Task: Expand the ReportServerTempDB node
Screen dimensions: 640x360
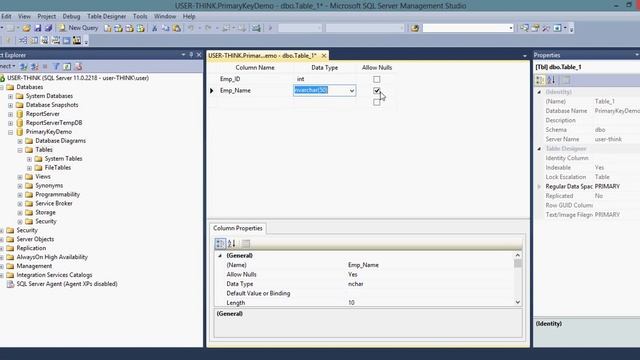Action: click(11, 123)
